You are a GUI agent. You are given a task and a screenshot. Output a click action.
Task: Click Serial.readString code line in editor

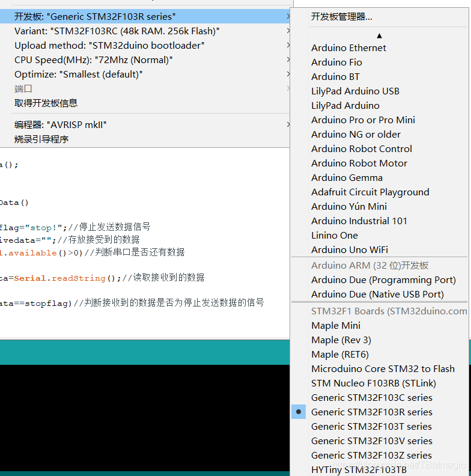(102, 278)
